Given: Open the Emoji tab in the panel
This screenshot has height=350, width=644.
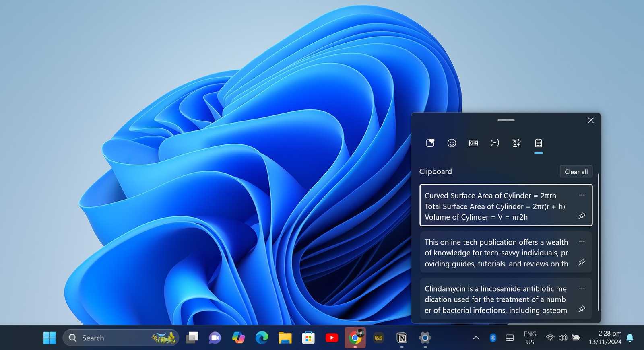Looking at the screenshot, I should [452, 143].
